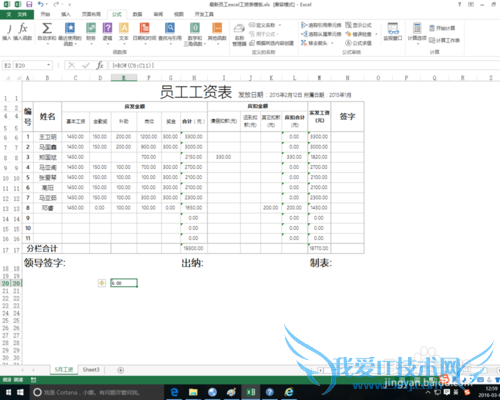Click the 分栏合计 row label
The image size is (500, 400).
pos(42,248)
